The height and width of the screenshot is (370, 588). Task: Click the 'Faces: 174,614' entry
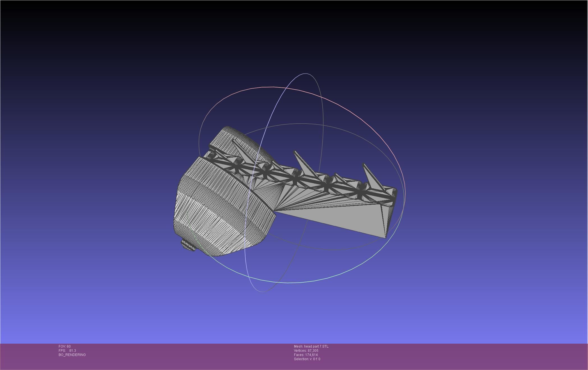click(x=306, y=355)
